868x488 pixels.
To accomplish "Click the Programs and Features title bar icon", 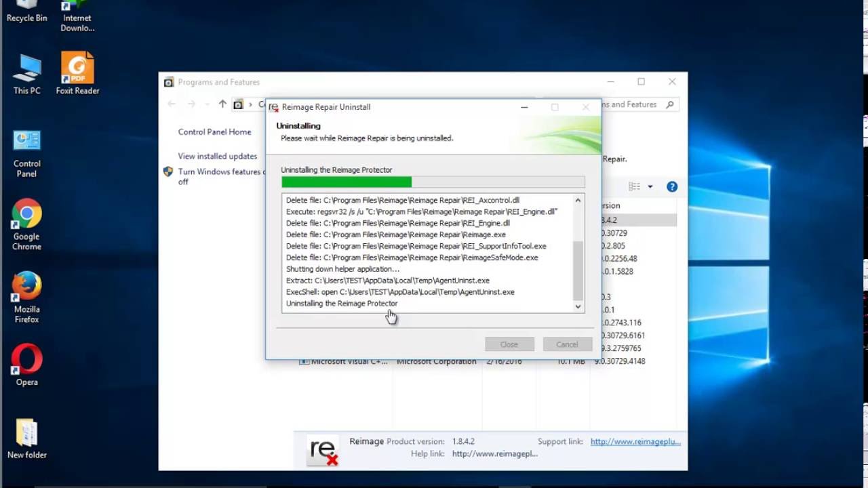I will click(x=169, y=82).
